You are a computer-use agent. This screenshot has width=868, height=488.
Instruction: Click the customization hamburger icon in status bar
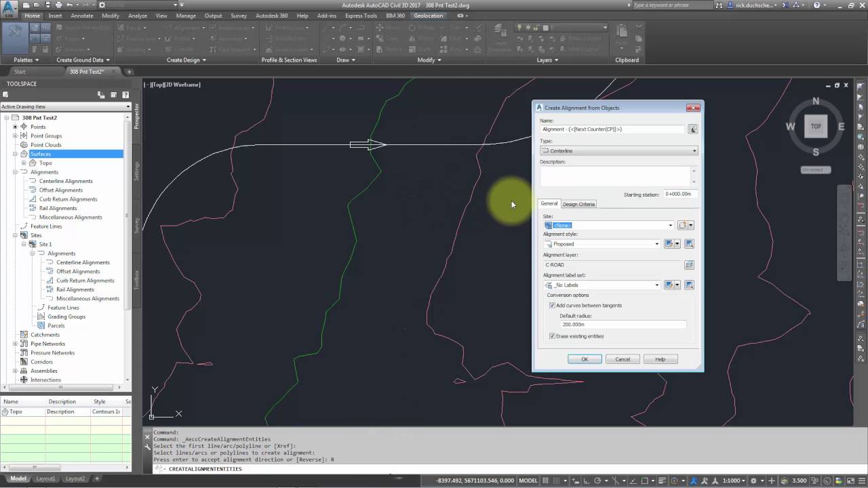(x=861, y=481)
